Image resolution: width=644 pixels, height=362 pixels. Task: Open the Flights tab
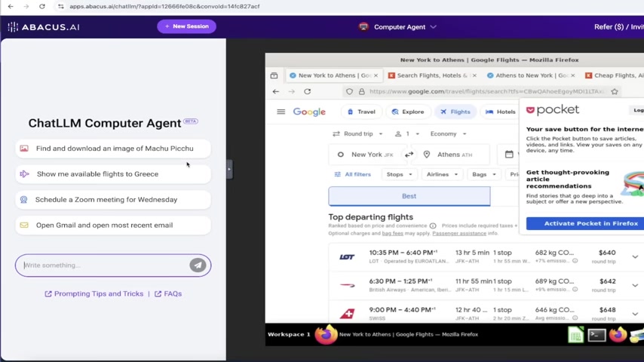455,112
